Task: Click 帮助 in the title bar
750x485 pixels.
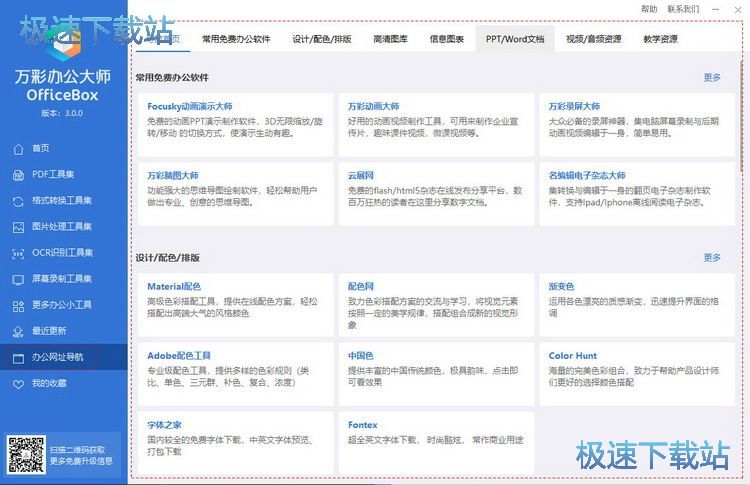Action: 649,9
